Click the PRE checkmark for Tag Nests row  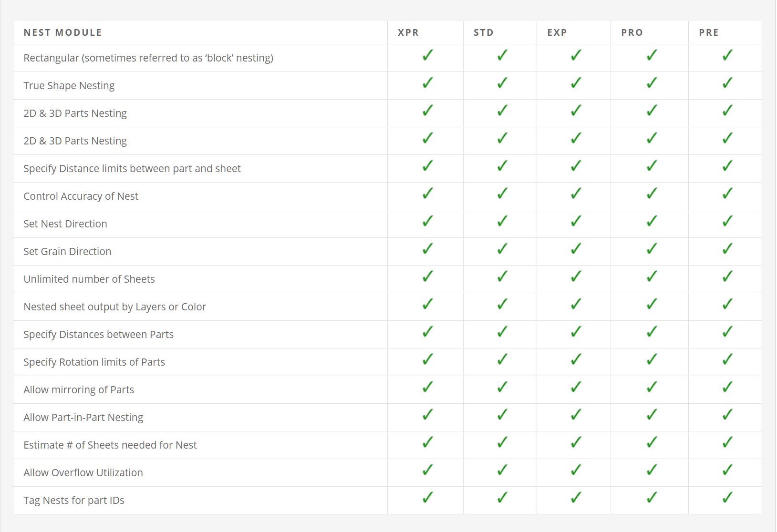[x=727, y=498]
